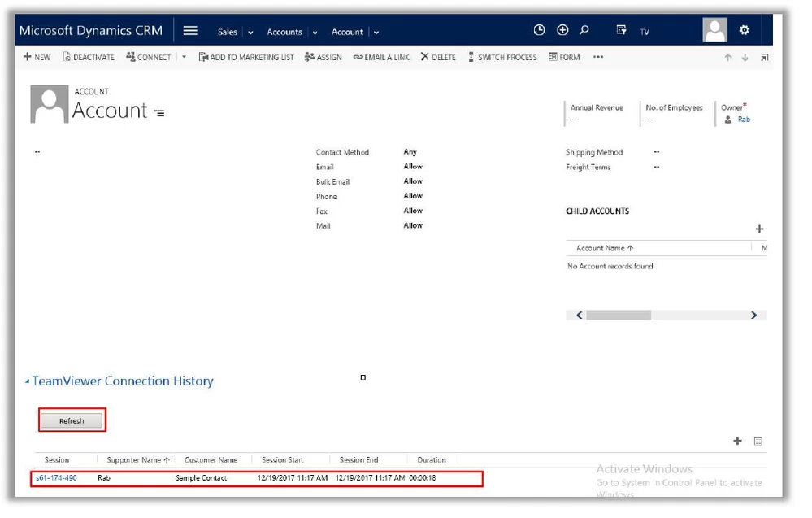Open session s61-174-490 link
Viewport: 812px width, 518px height.
coord(58,478)
